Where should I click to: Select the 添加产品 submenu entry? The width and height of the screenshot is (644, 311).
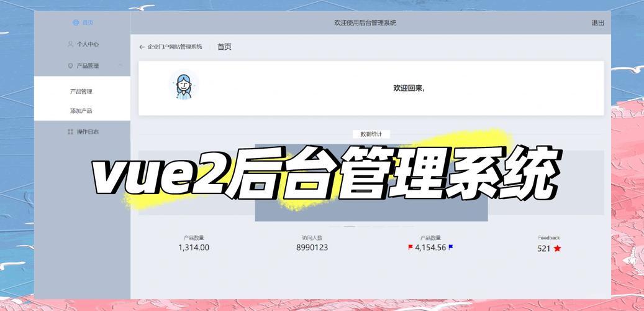(81, 111)
